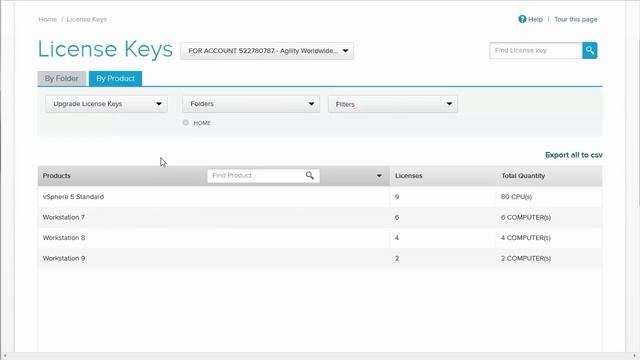Image resolution: width=640 pixels, height=360 pixels.
Task: Click the 4 COMPUTER(s) quantity cell
Action: (x=526, y=238)
